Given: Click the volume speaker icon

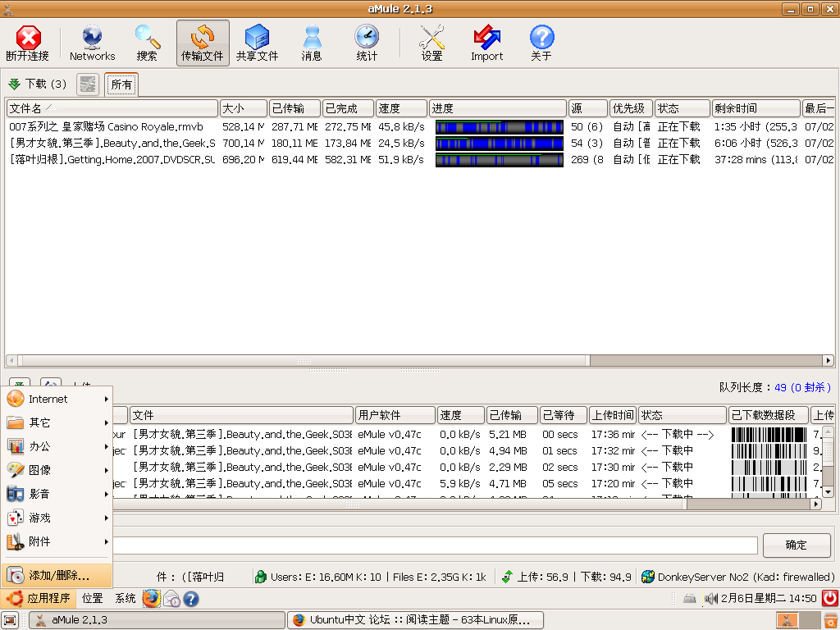Looking at the screenshot, I should pyautogui.click(x=711, y=598).
